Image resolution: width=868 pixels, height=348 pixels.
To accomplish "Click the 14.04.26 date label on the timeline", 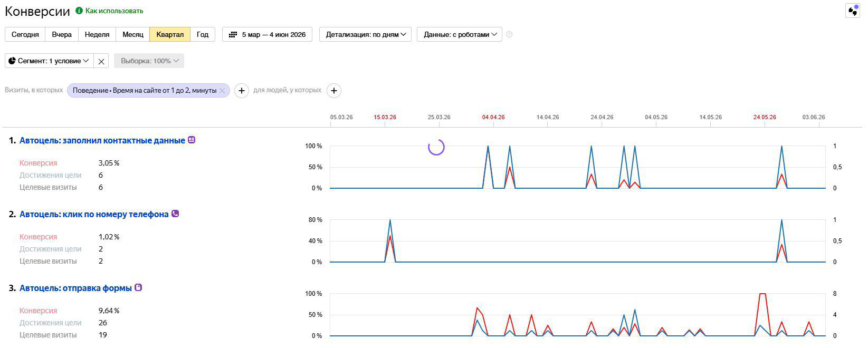I will [x=548, y=117].
